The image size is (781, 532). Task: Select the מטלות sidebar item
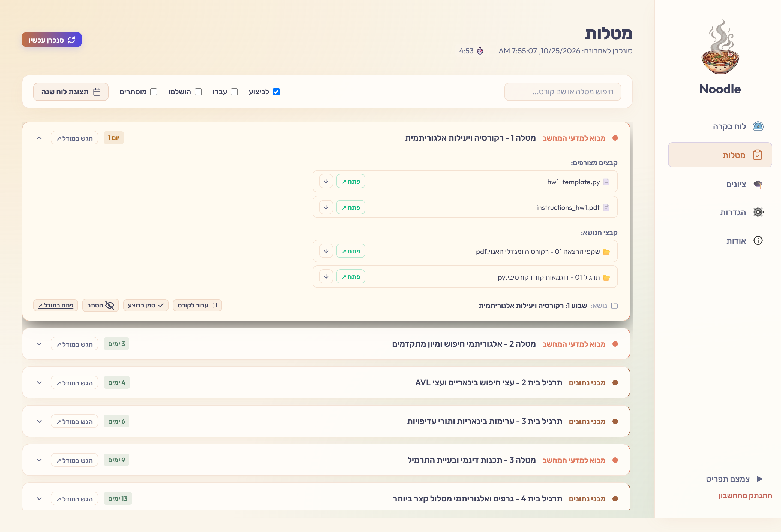[720, 155]
